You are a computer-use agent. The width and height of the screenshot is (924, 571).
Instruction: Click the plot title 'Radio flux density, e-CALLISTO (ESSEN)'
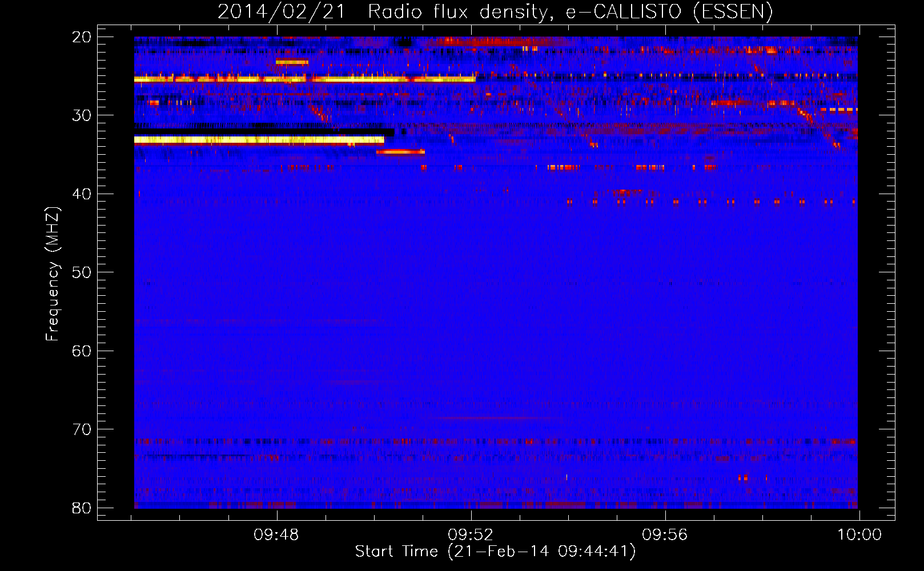(570, 11)
